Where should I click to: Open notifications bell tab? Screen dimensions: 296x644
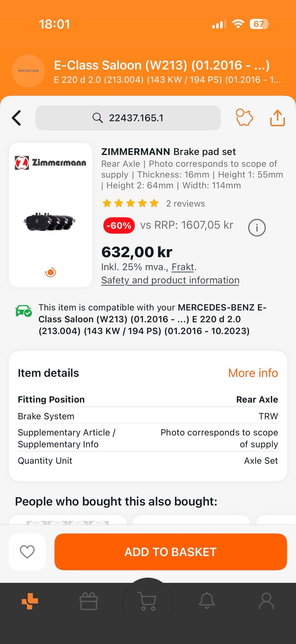(207, 600)
